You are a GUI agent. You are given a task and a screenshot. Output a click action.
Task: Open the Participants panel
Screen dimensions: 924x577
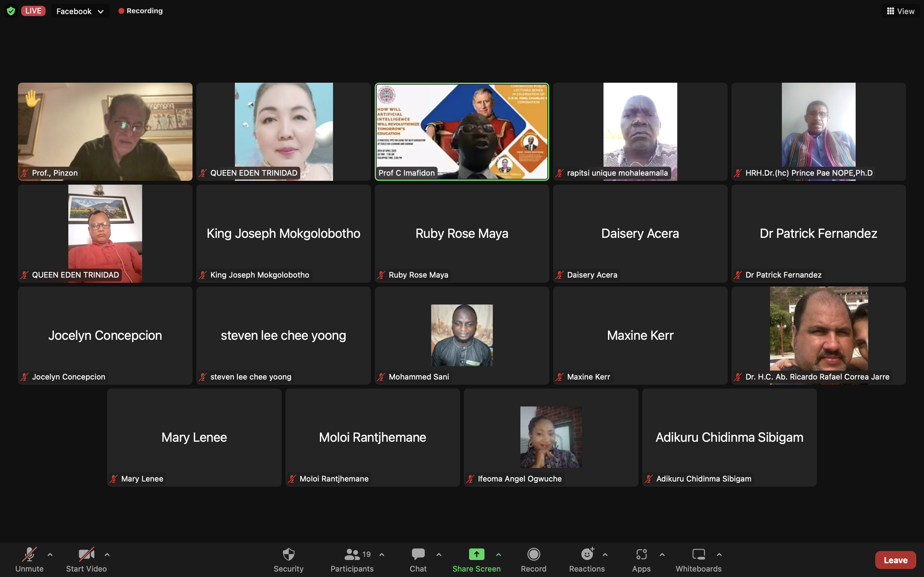click(352, 560)
